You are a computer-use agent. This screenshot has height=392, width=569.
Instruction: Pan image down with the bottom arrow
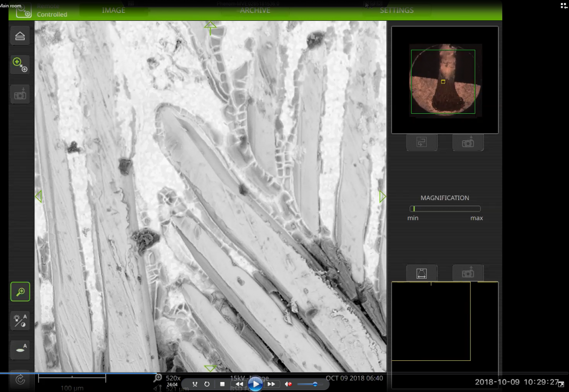(211, 368)
